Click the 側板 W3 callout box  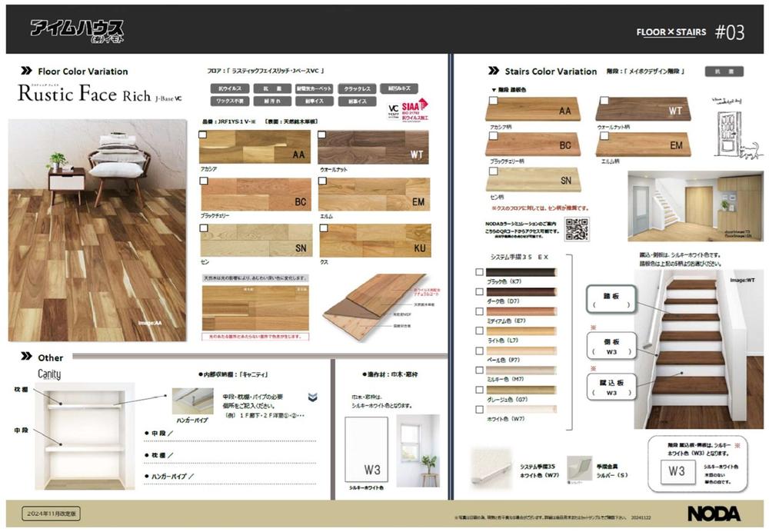(611, 346)
